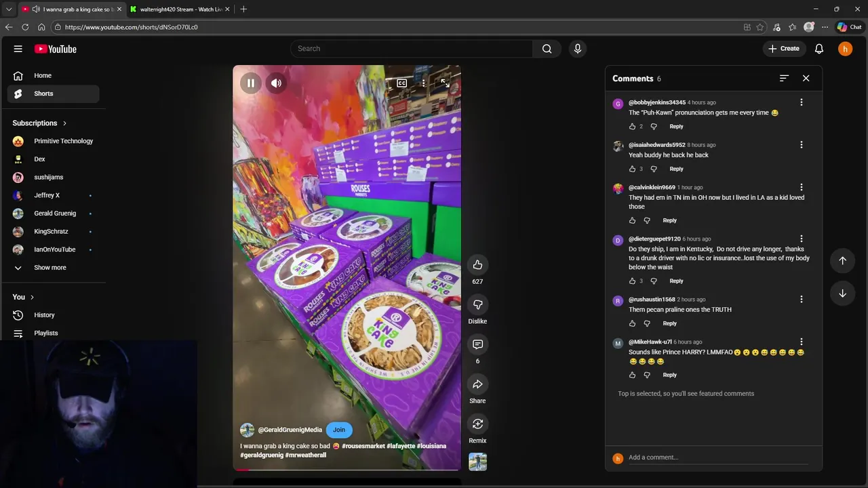Image resolution: width=868 pixels, height=488 pixels.
Task: Expand the You section
Action: 23,297
